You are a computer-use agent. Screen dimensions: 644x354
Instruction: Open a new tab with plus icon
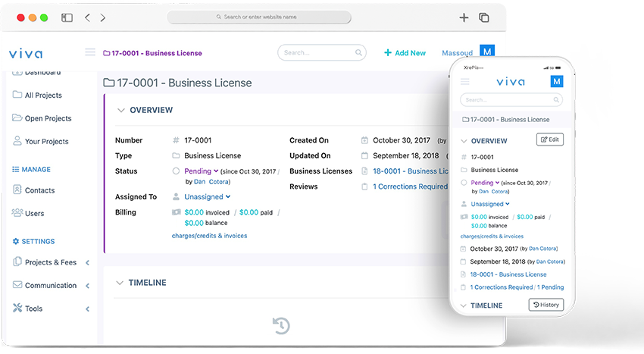click(x=464, y=17)
